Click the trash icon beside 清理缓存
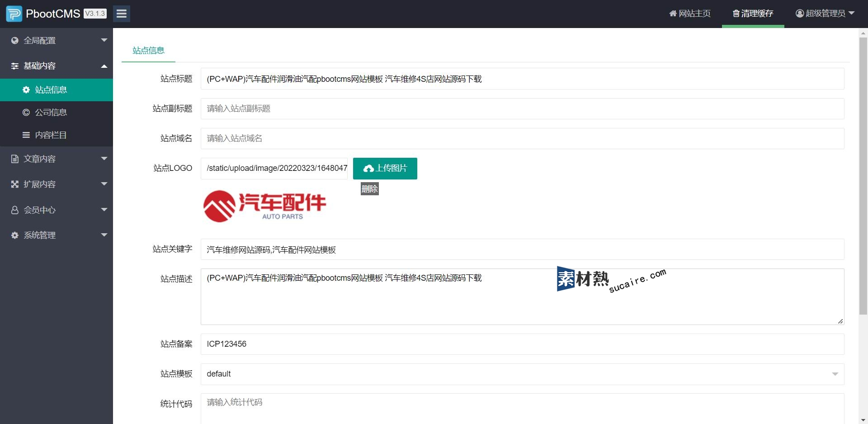 (736, 14)
